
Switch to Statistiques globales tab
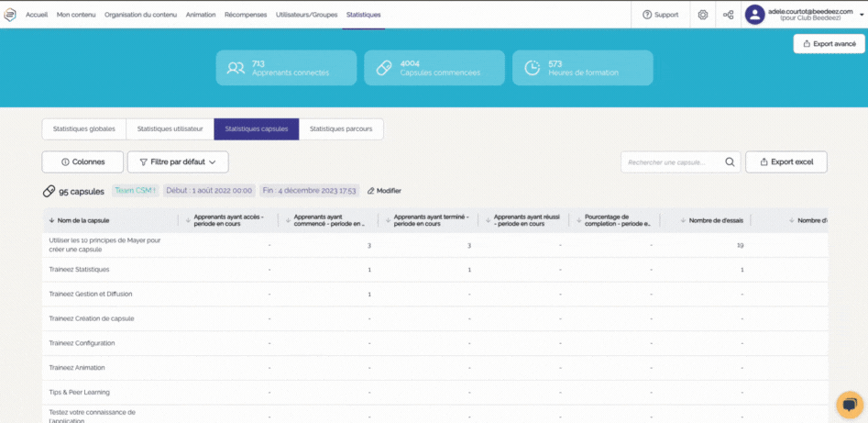coord(84,129)
